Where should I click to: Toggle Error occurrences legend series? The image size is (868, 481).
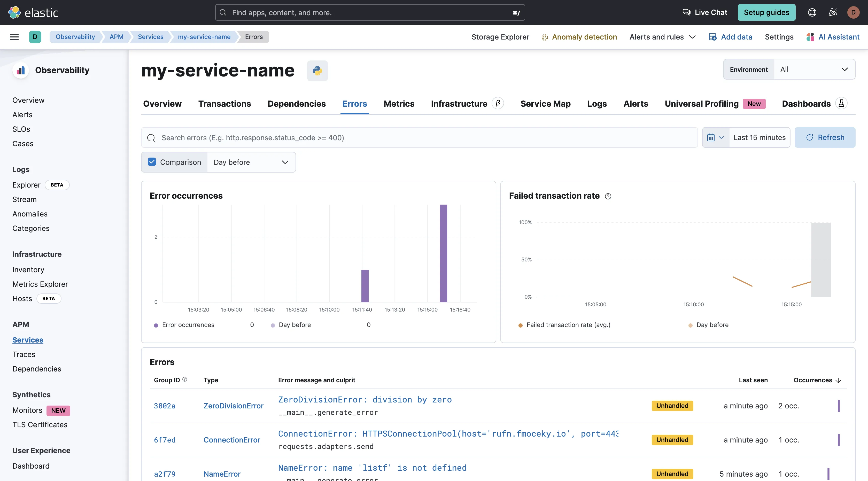click(x=188, y=325)
